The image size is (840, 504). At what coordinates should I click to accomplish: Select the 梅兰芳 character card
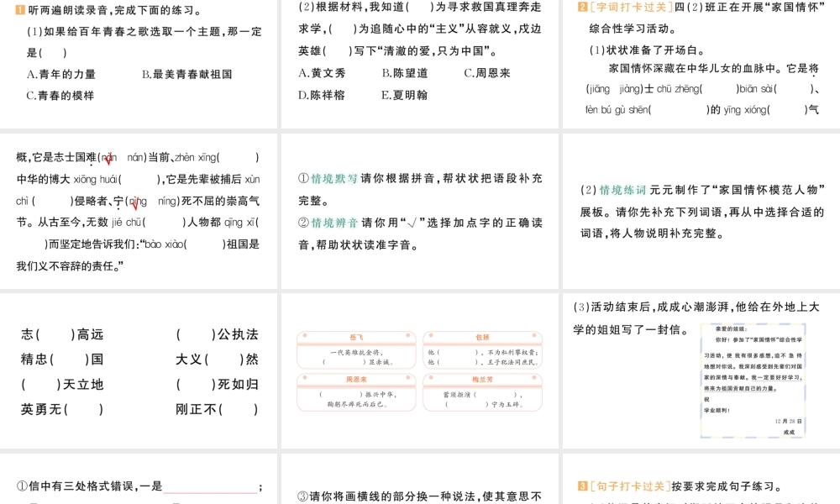coord(483,392)
